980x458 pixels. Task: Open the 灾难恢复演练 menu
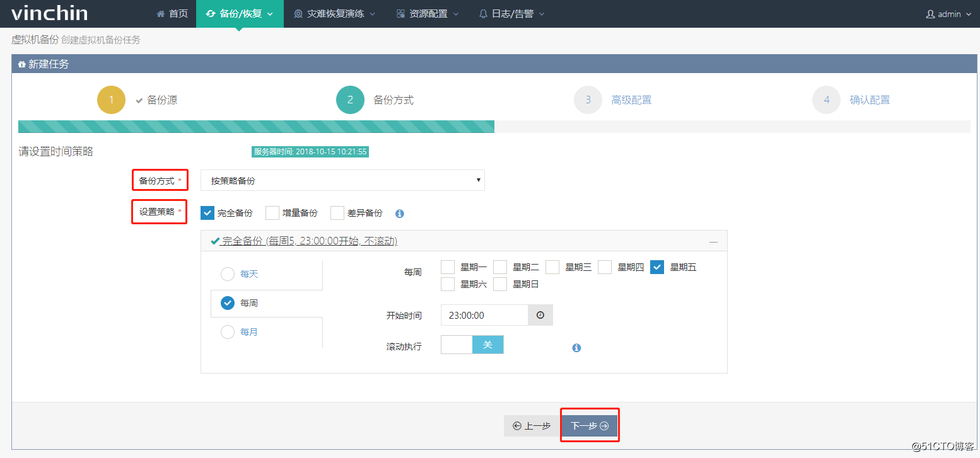334,13
